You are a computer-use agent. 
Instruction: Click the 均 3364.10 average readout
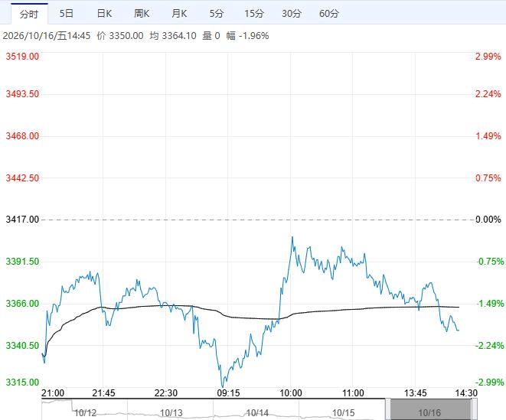(x=173, y=36)
